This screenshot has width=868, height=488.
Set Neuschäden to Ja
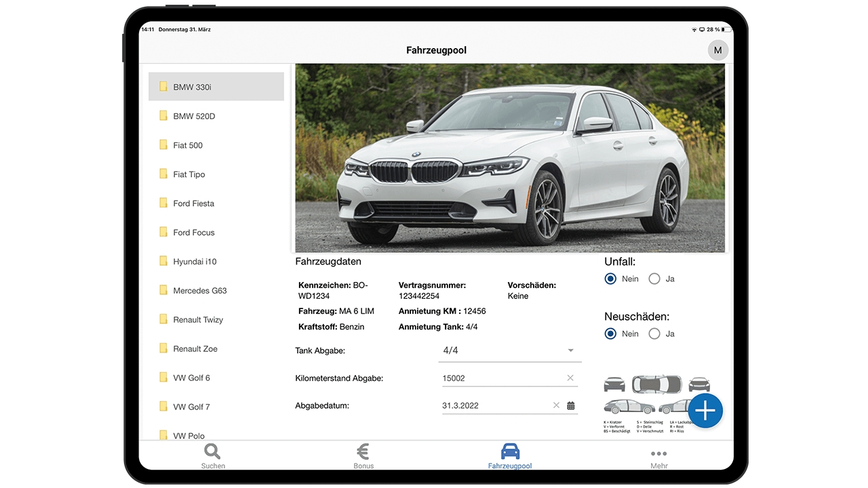pos(654,333)
